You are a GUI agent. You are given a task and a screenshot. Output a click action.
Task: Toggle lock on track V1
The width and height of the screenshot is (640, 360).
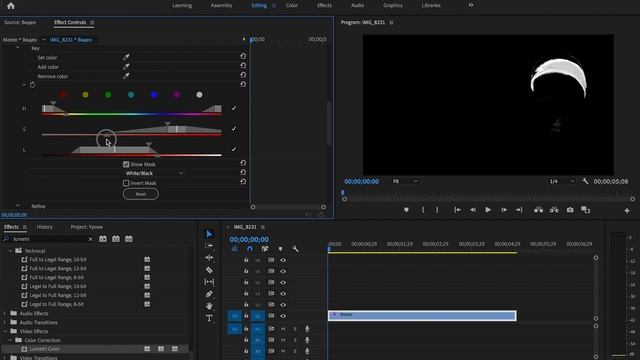(246, 316)
